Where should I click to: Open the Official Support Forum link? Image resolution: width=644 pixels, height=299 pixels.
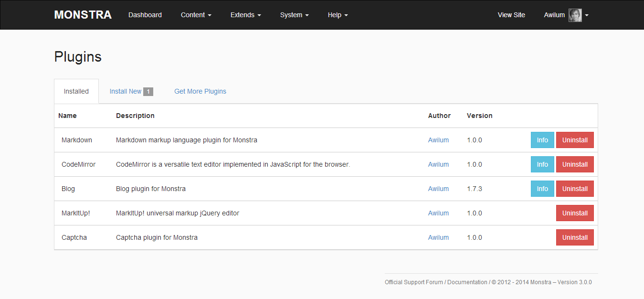click(x=413, y=282)
